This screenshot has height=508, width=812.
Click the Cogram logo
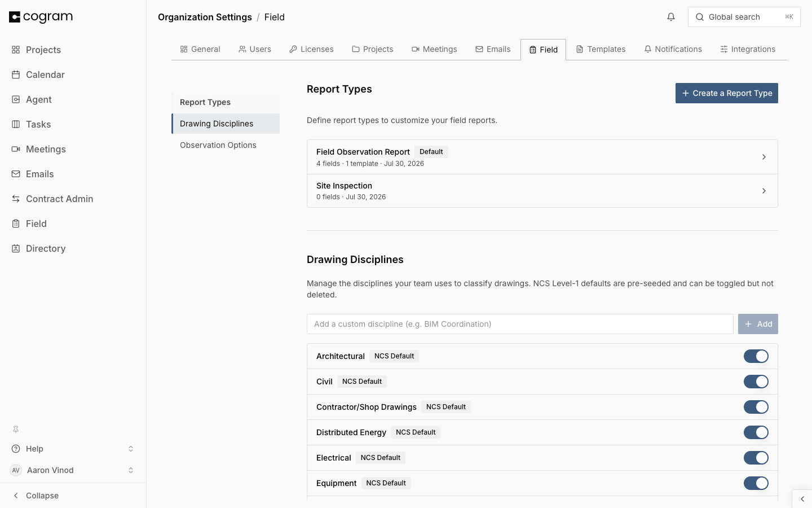tap(41, 17)
